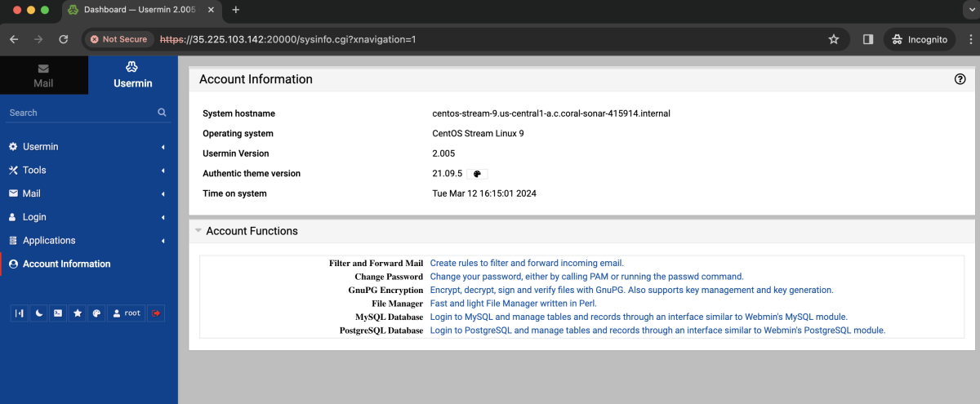Viewport: 980px width, 404px height.
Task: Open the MySQL Database login link
Action: click(639, 317)
